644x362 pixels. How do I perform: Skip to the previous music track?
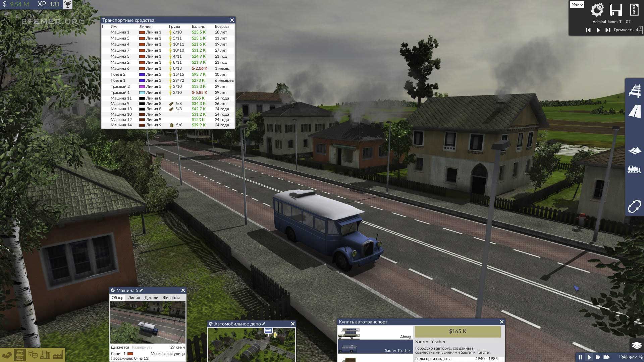point(588,30)
